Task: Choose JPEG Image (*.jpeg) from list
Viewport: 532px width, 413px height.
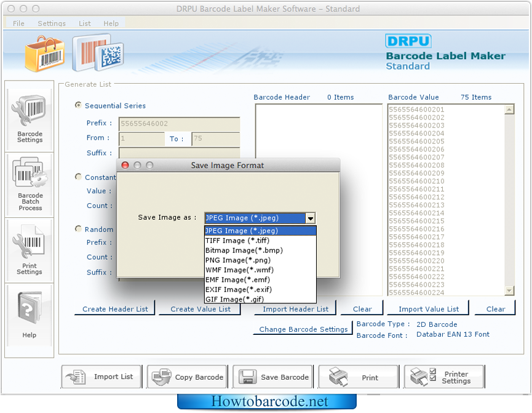Action: click(260, 231)
